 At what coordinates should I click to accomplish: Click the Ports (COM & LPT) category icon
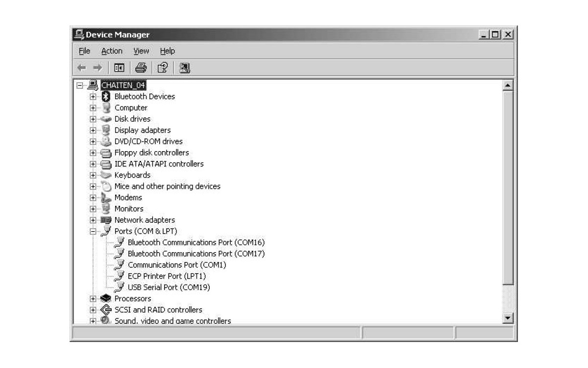[106, 232]
